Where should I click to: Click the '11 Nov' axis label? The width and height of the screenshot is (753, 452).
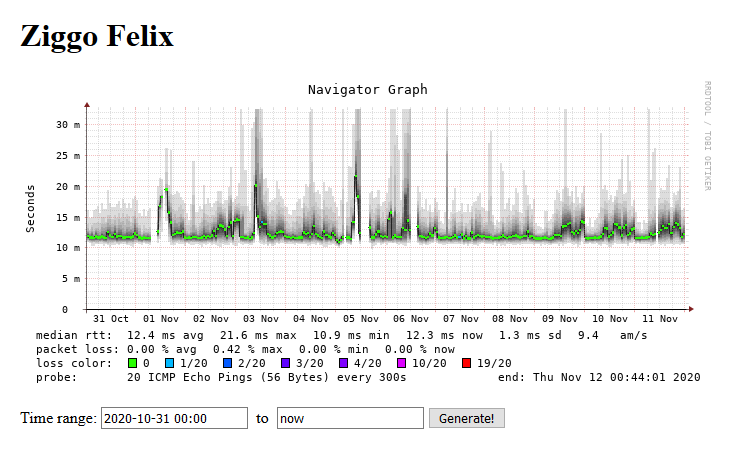pyautogui.click(x=659, y=318)
